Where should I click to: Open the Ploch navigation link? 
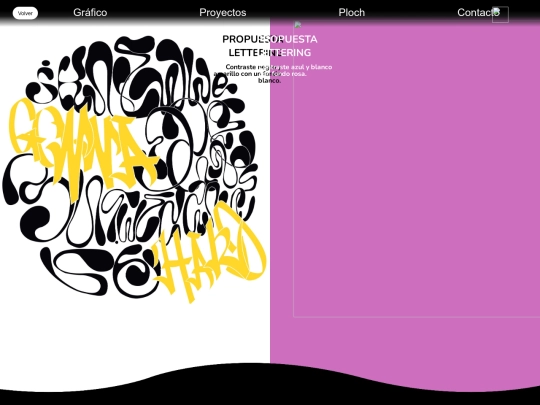pyautogui.click(x=352, y=12)
